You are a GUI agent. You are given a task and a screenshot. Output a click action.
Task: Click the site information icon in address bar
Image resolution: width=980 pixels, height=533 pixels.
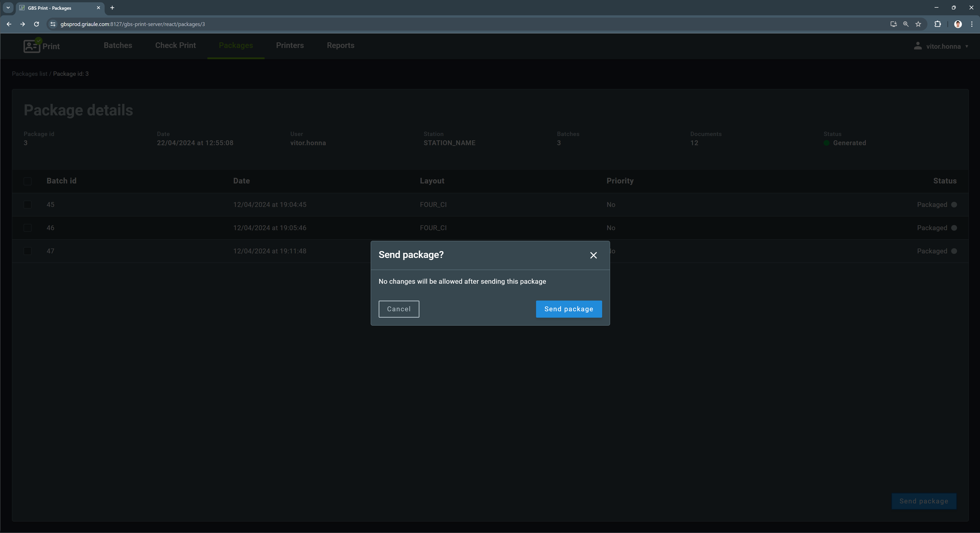pos(53,24)
